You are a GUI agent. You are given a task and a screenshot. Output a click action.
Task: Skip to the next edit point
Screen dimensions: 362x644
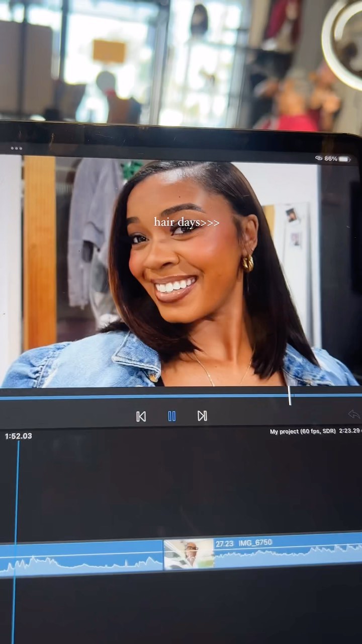tap(202, 416)
